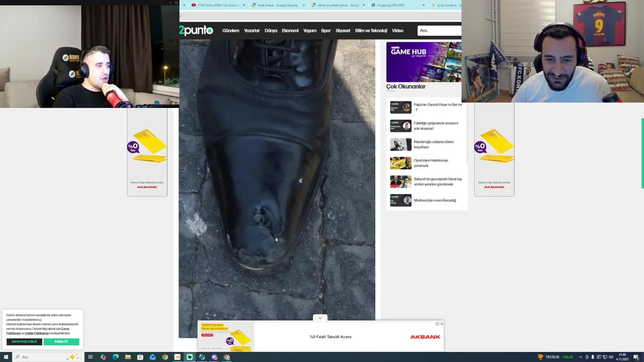Viewport: 644px width, 362px height.
Task: Open the Mail app from taskbar
Action: (152, 357)
